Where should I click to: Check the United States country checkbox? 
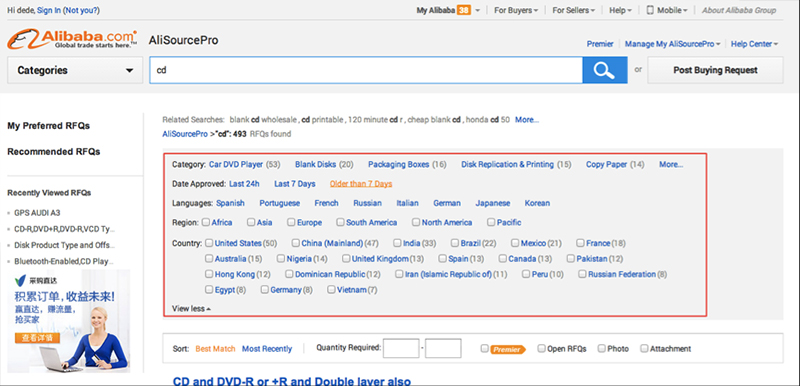(x=208, y=243)
